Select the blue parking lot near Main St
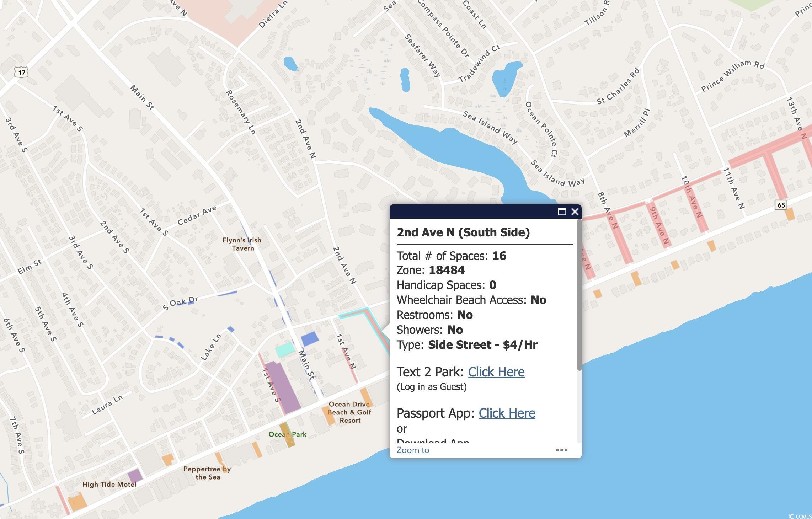812x519 pixels. [310, 339]
